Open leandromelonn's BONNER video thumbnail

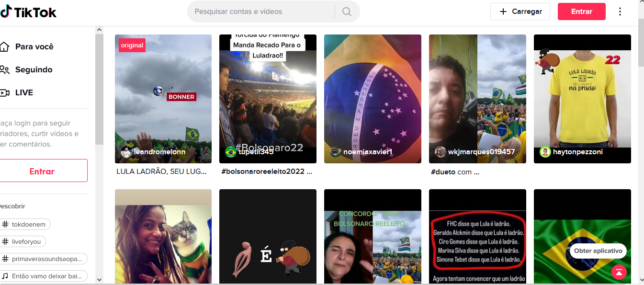(163, 99)
